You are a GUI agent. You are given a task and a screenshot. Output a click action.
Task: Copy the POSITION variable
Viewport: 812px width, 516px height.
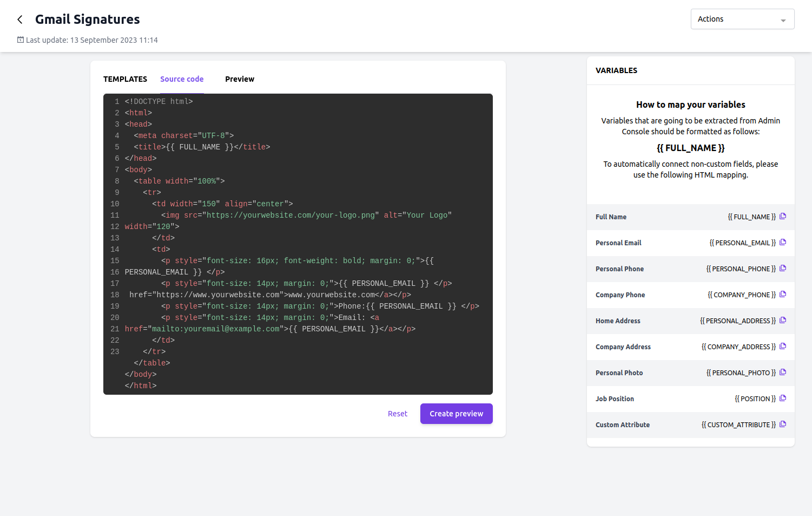(x=783, y=399)
